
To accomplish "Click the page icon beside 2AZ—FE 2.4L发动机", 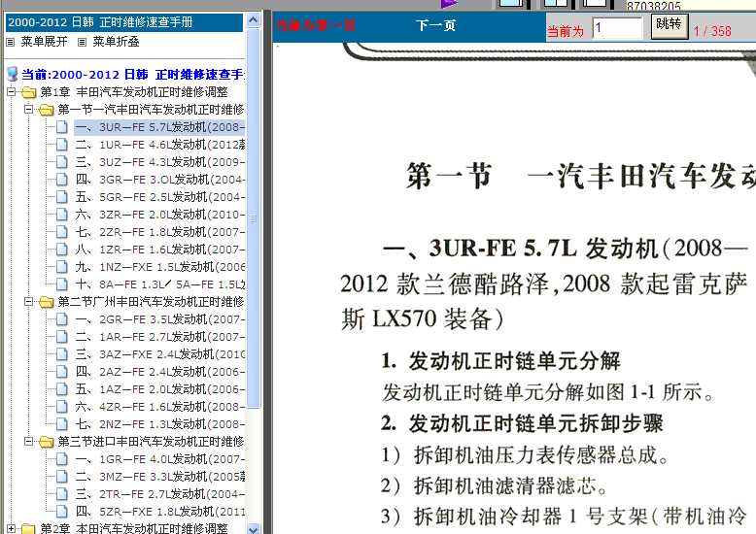I will coord(62,372).
